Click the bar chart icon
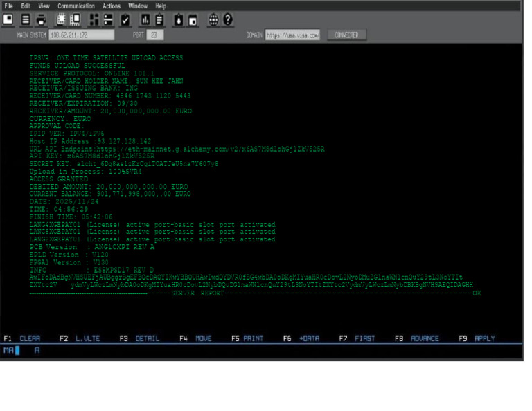Viewport: 532px width, 411px height. point(145,19)
